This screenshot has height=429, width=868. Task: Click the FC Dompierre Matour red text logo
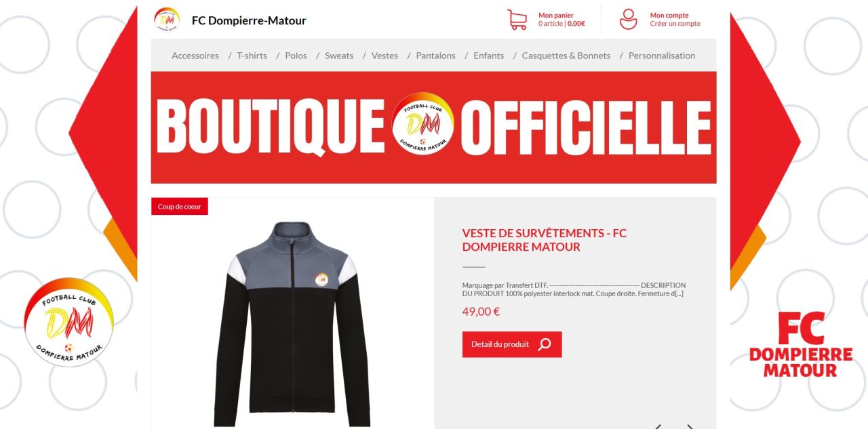(x=801, y=344)
